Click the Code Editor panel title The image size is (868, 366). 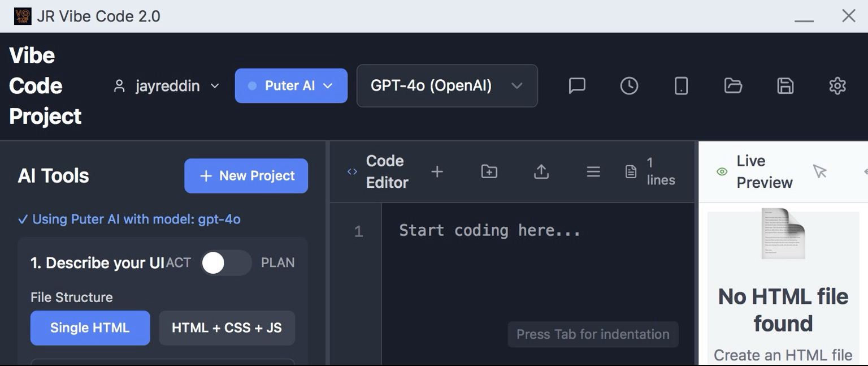pos(387,171)
